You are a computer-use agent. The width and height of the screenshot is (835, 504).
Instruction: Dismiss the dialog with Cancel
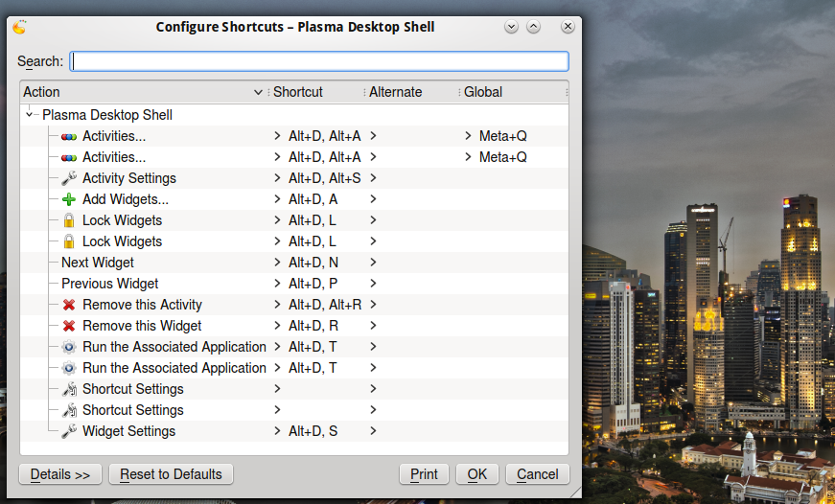pyautogui.click(x=537, y=474)
